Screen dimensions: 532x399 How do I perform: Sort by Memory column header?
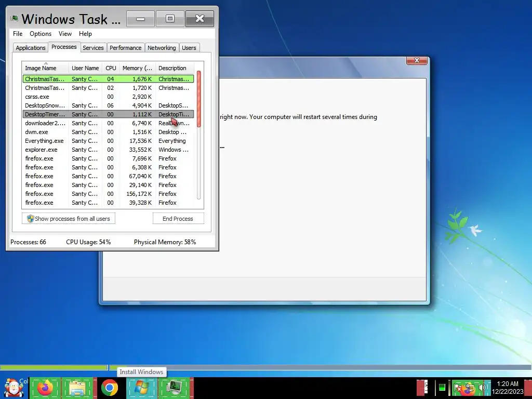click(x=137, y=68)
